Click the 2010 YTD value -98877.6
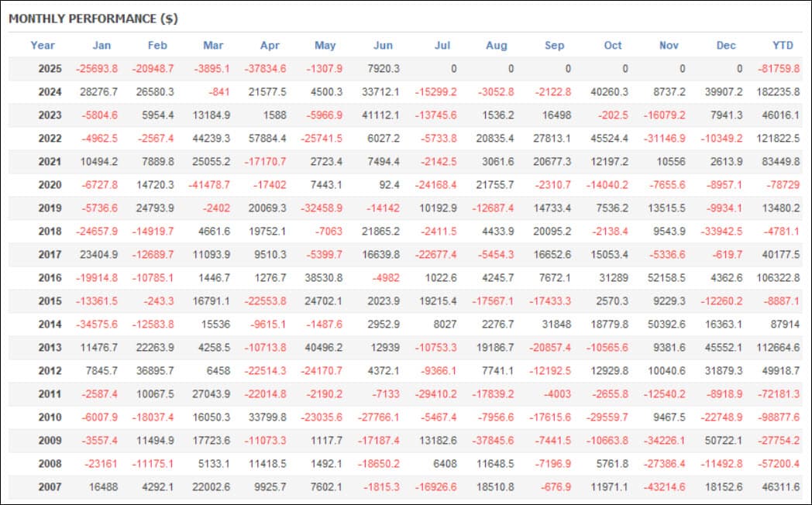Image resolution: width=812 pixels, height=505 pixels. (x=779, y=417)
